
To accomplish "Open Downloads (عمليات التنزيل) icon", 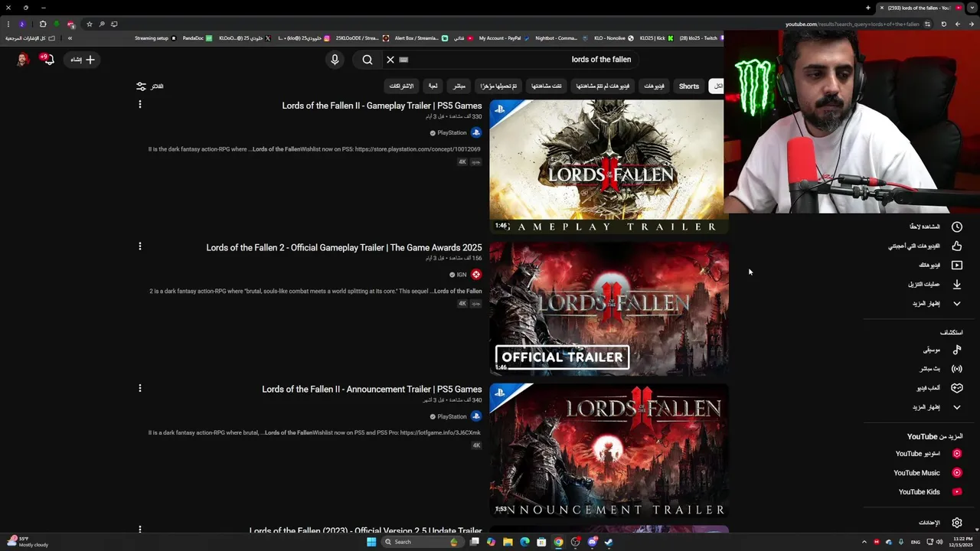I will pyautogui.click(x=957, y=284).
